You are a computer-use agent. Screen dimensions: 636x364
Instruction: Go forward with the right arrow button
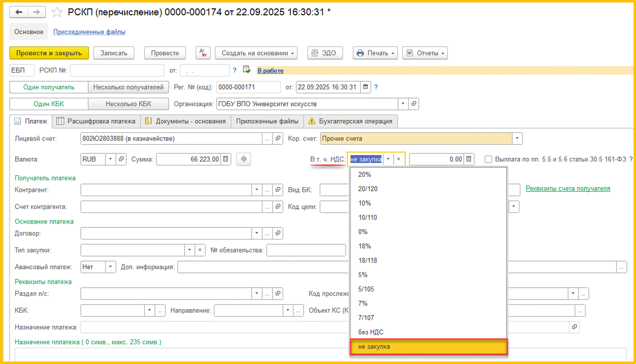point(36,12)
